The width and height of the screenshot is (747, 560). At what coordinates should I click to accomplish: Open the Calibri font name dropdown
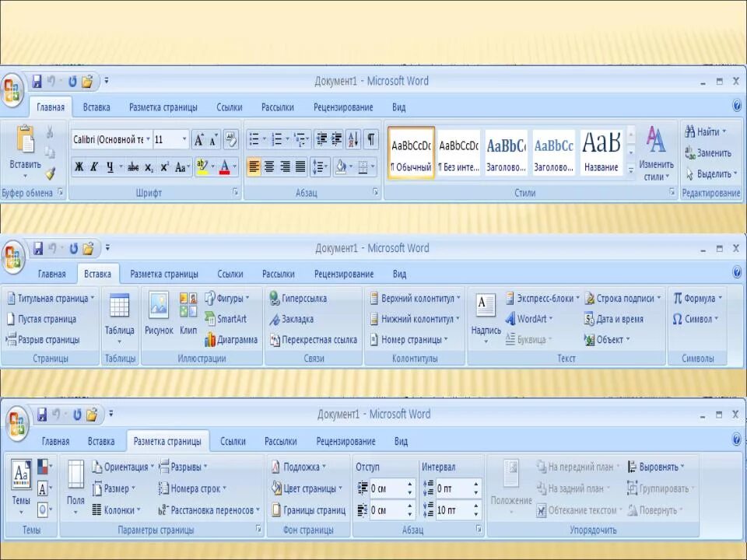click(x=148, y=139)
